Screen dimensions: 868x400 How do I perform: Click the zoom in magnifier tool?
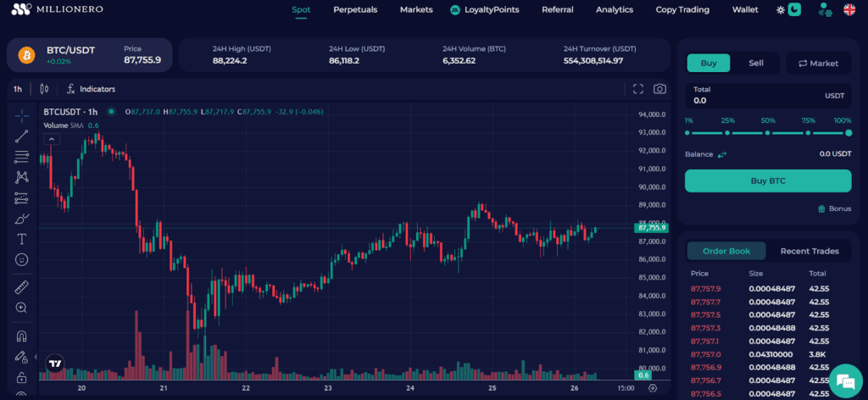click(22, 308)
